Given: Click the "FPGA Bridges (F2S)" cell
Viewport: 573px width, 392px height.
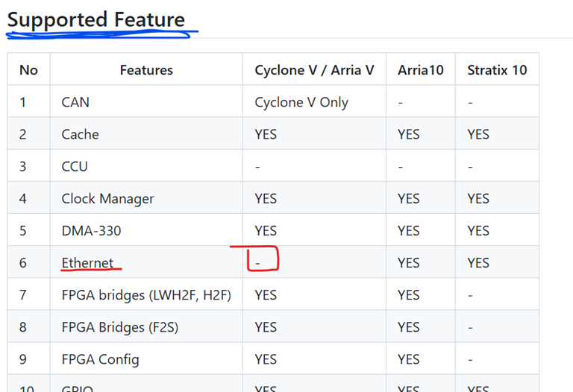Looking at the screenshot, I should click(x=119, y=327).
